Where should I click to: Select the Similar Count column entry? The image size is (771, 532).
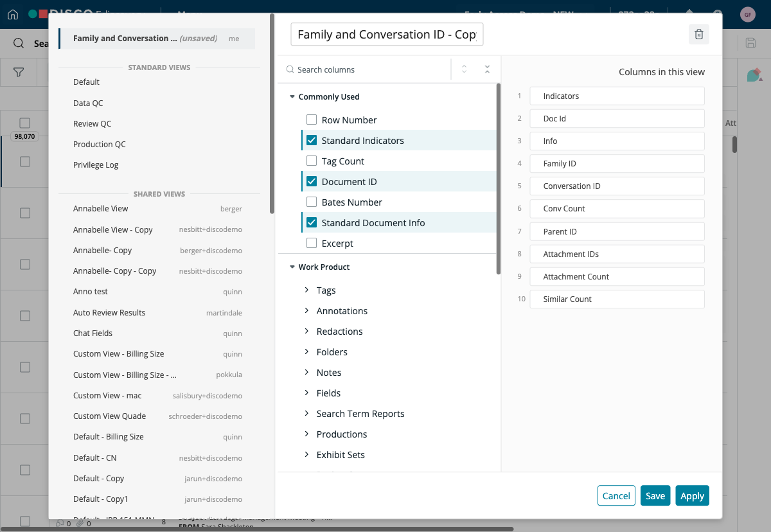click(x=617, y=299)
